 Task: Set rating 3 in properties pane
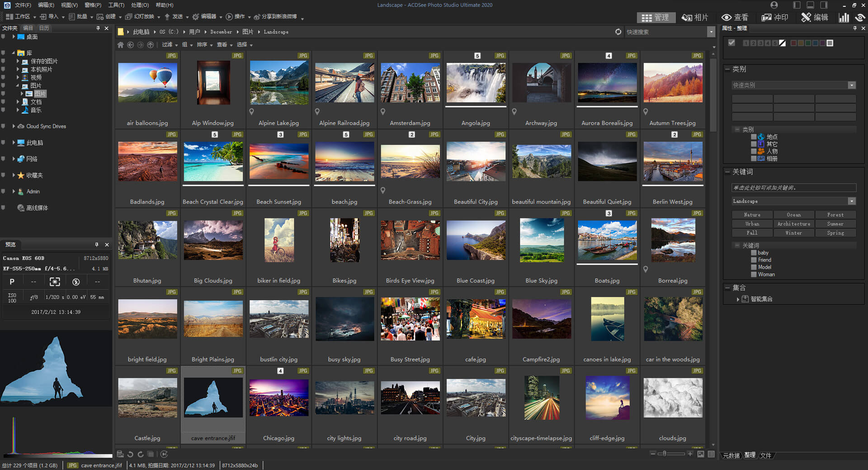pos(760,43)
